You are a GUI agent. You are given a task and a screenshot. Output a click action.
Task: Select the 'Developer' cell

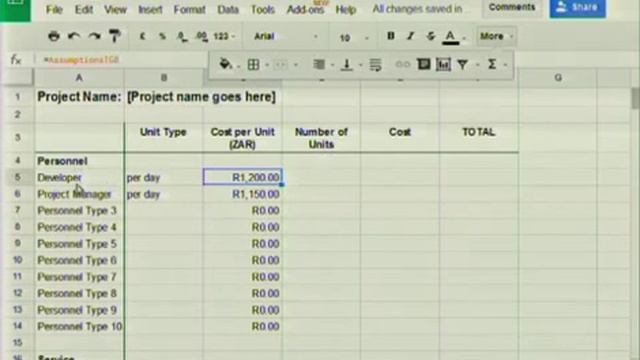pos(79,178)
